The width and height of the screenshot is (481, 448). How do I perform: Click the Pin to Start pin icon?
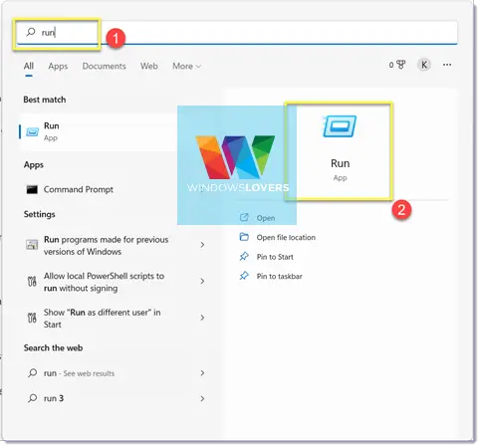tap(244, 257)
